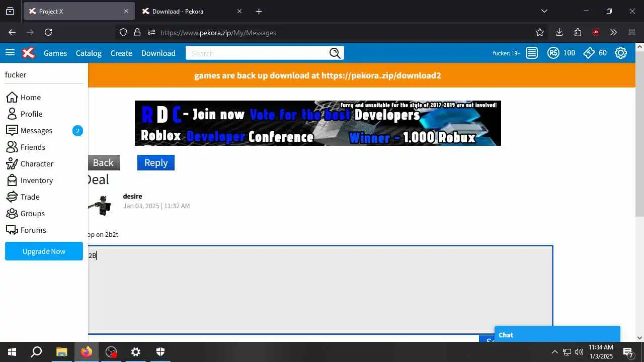
Task: Open the Catalog menu
Action: (x=89, y=53)
